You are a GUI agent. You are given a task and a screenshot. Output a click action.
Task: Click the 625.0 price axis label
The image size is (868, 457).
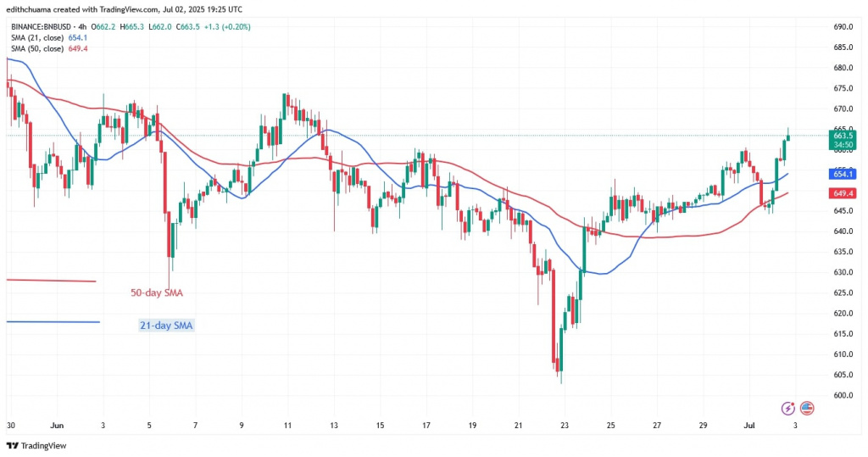tap(843, 293)
